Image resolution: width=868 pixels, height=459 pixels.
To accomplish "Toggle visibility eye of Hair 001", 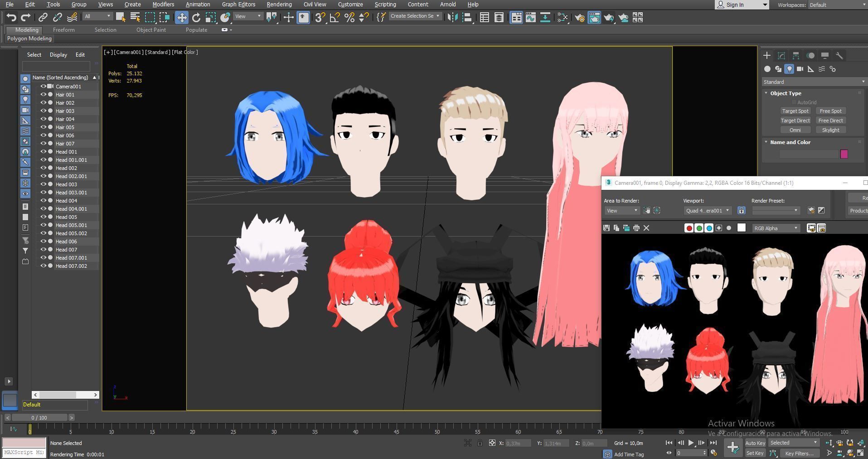I will (44, 95).
